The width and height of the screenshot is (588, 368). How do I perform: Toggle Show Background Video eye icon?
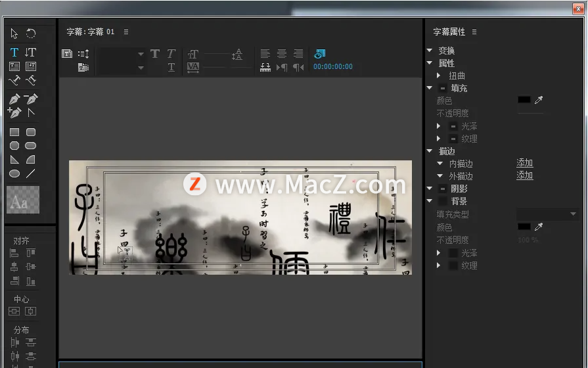tap(319, 54)
